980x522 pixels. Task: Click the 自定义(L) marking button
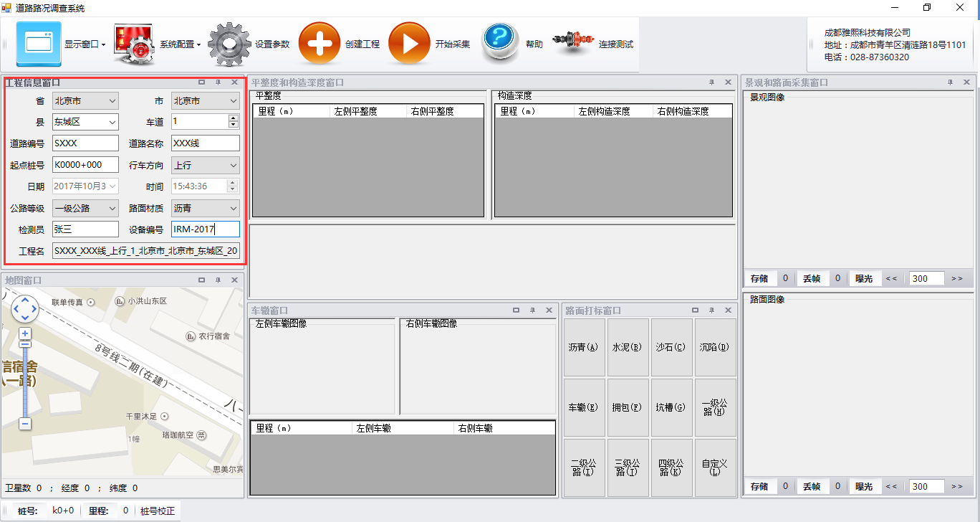click(x=716, y=468)
